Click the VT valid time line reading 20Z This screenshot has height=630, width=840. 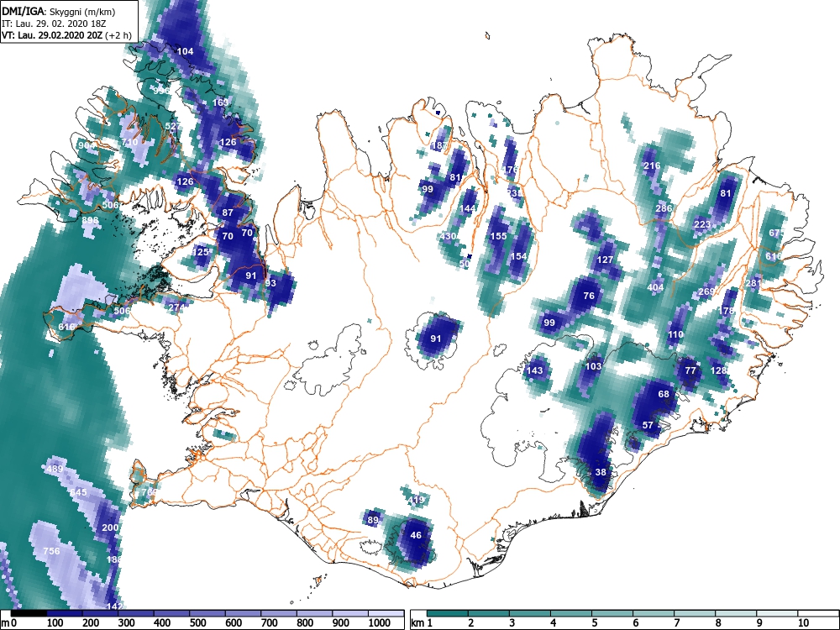(66, 36)
